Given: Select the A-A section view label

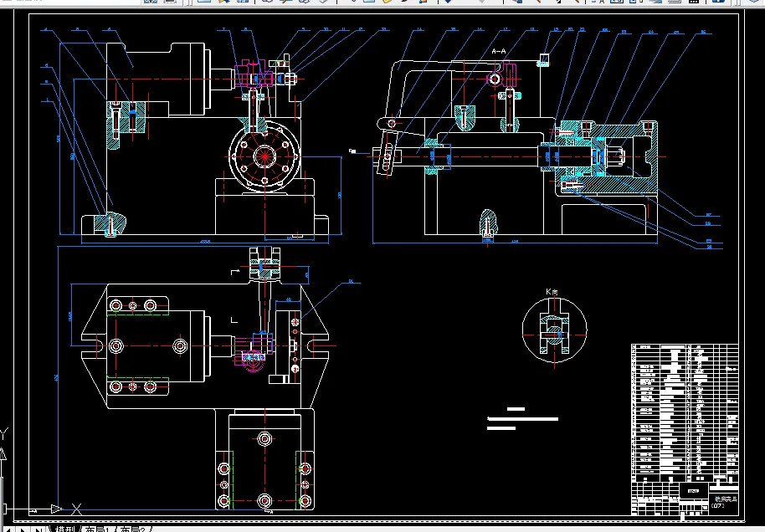Looking at the screenshot, I should 499,51.
